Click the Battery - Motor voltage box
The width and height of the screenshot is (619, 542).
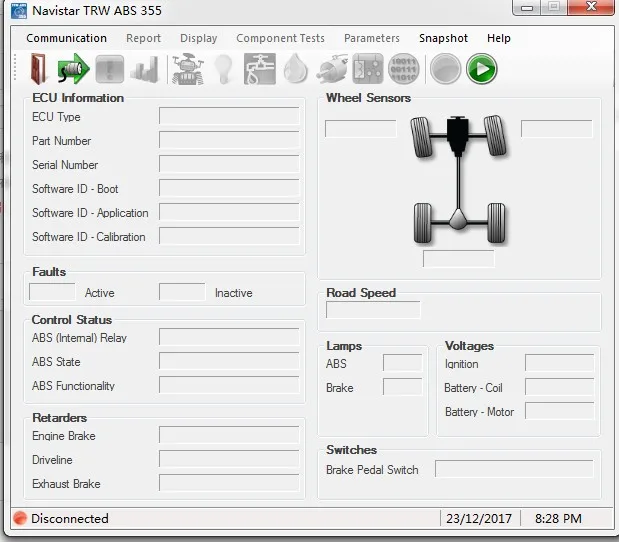[x=559, y=411]
